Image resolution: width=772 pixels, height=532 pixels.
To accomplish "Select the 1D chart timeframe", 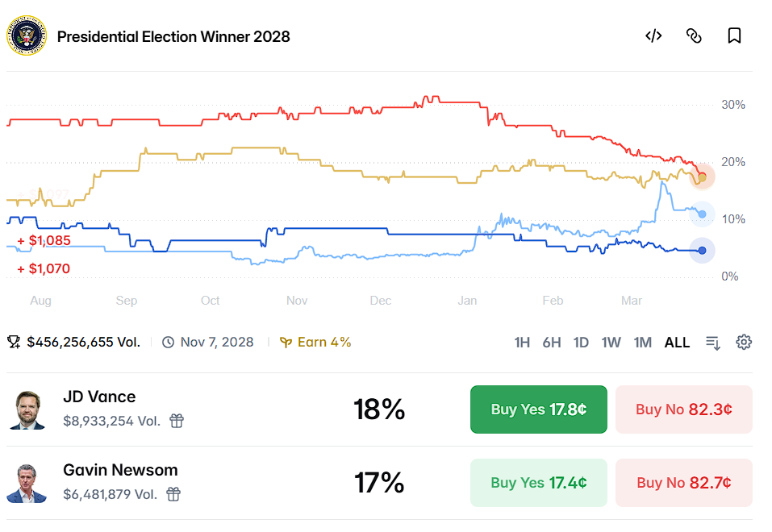I will coord(581,343).
